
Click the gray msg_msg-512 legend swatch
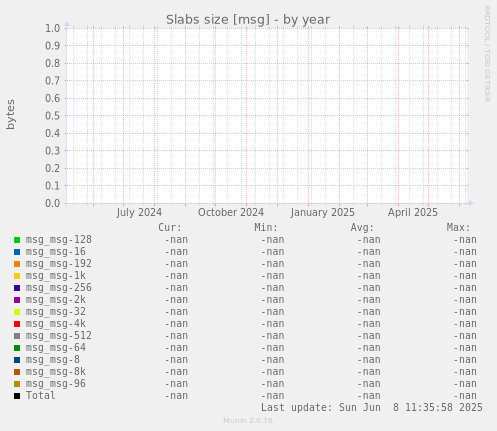(17, 336)
